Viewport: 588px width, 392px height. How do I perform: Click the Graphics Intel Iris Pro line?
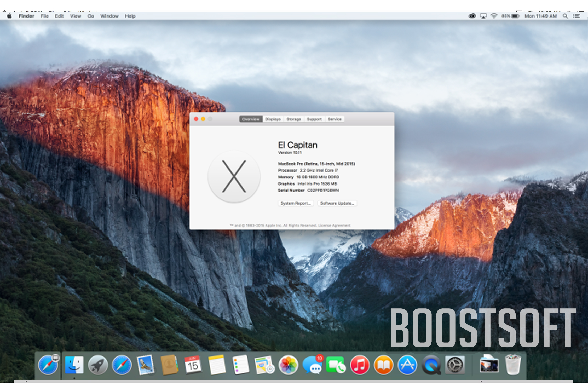pos(308,184)
